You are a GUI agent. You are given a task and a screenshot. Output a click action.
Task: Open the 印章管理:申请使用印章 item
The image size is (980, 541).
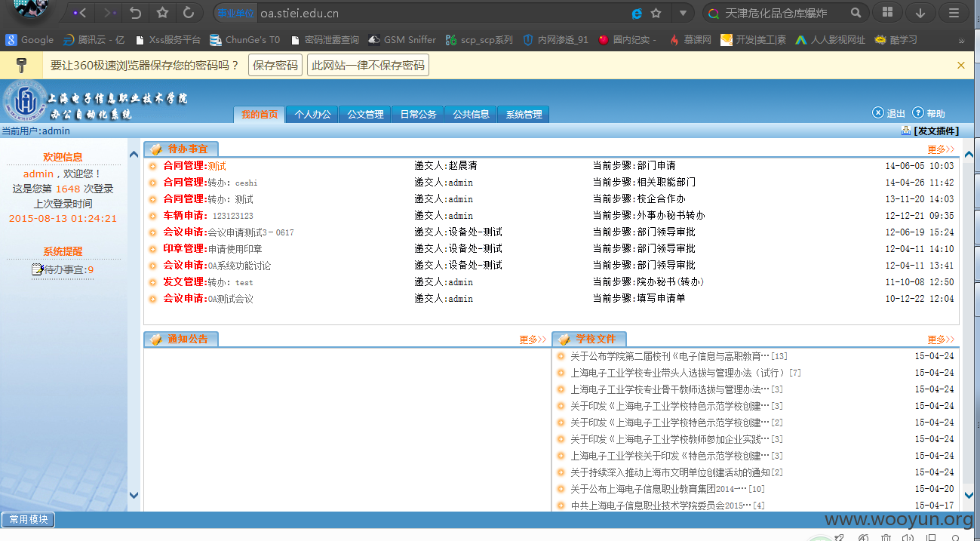click(213, 249)
